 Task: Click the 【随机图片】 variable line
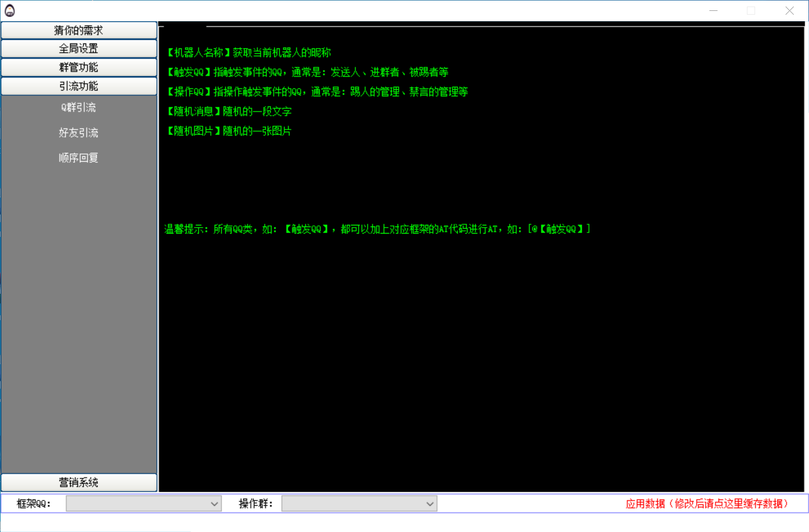pyautogui.click(x=229, y=131)
